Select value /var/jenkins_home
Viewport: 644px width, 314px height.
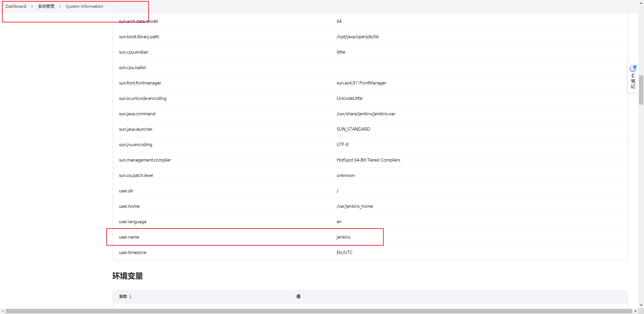pyautogui.click(x=355, y=206)
